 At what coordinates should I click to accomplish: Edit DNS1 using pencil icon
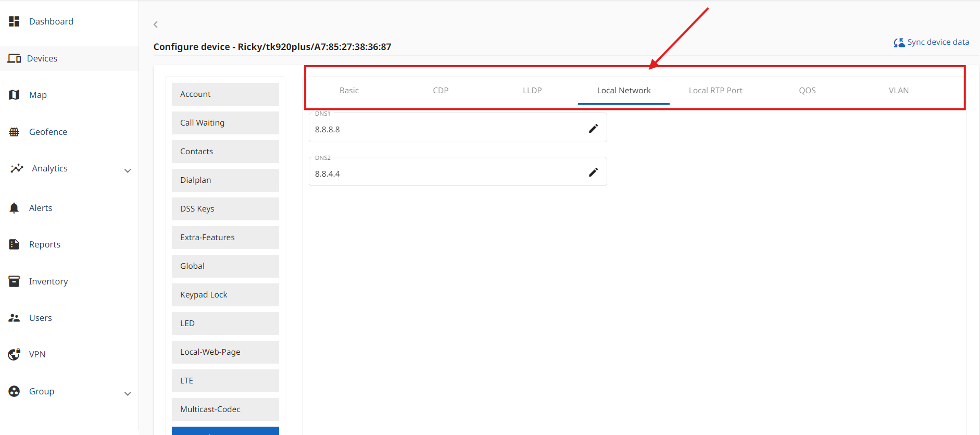pyautogui.click(x=593, y=129)
